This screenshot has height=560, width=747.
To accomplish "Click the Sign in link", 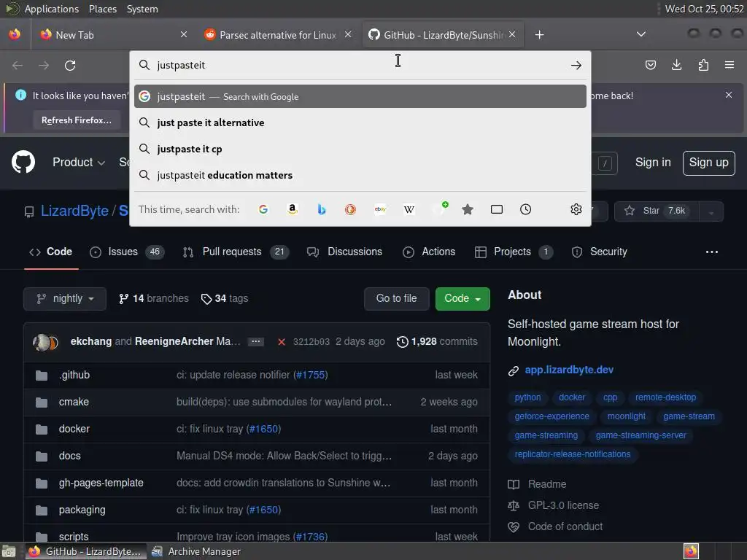I will click(653, 163).
